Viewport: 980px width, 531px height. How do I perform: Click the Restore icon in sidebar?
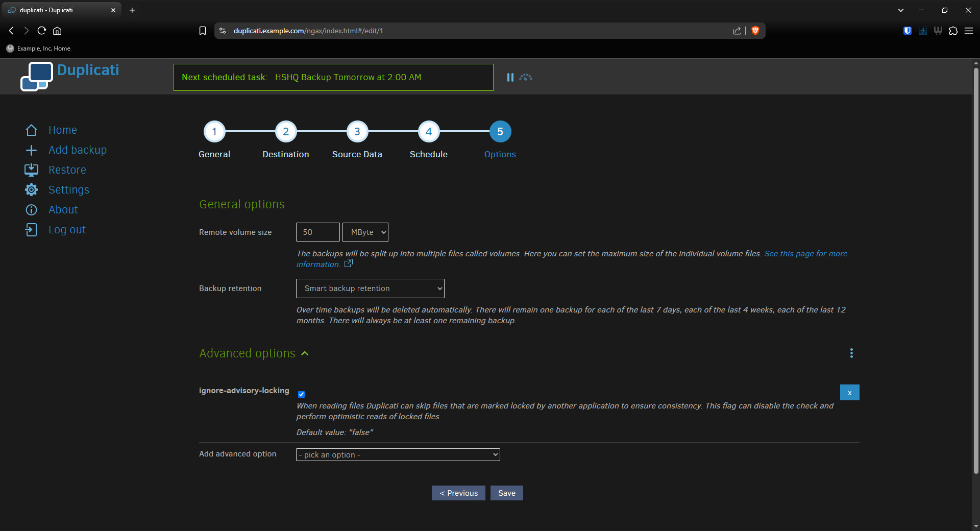(x=31, y=170)
